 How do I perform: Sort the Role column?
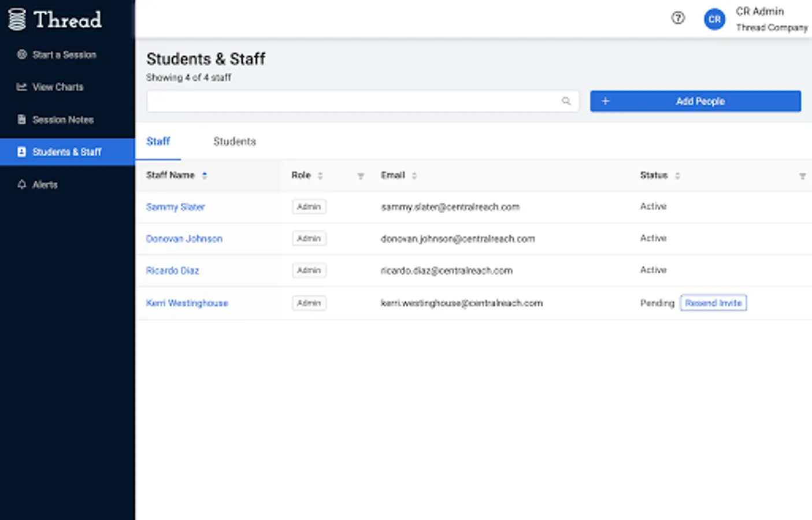(320, 176)
